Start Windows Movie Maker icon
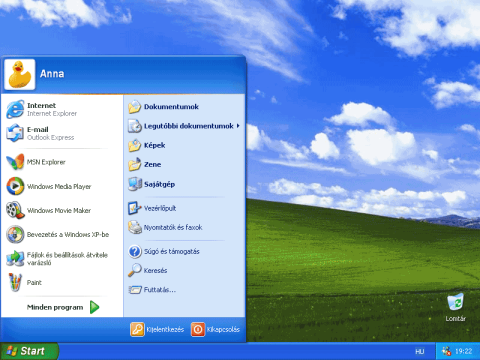480x360 pixels. tap(15, 210)
